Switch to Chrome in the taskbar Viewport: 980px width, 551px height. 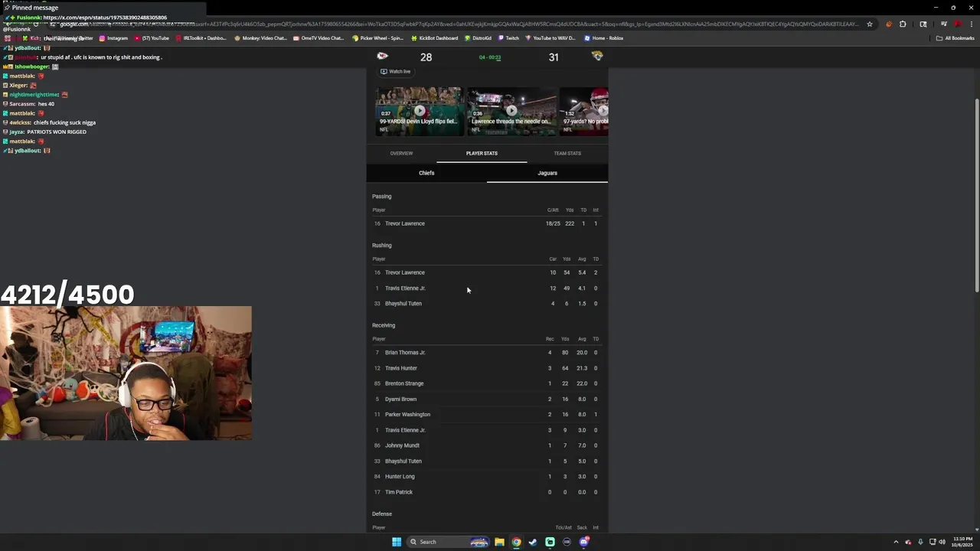pyautogui.click(x=516, y=542)
